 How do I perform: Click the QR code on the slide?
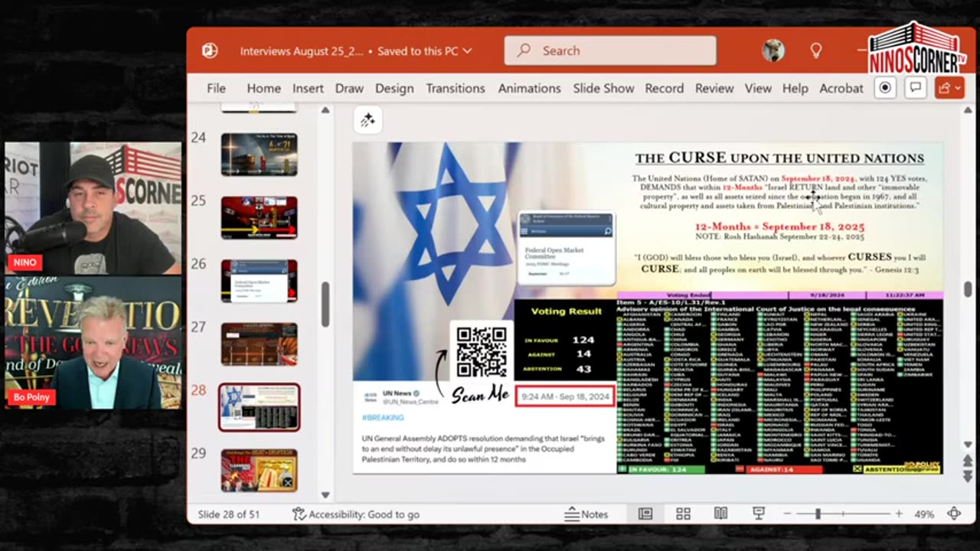pos(481,353)
